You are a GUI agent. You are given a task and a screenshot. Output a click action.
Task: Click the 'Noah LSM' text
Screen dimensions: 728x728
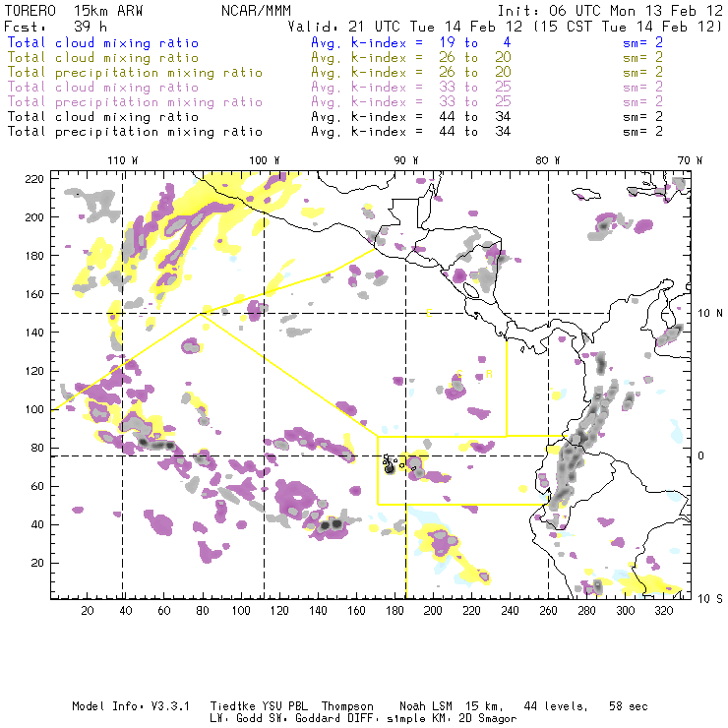point(426,706)
